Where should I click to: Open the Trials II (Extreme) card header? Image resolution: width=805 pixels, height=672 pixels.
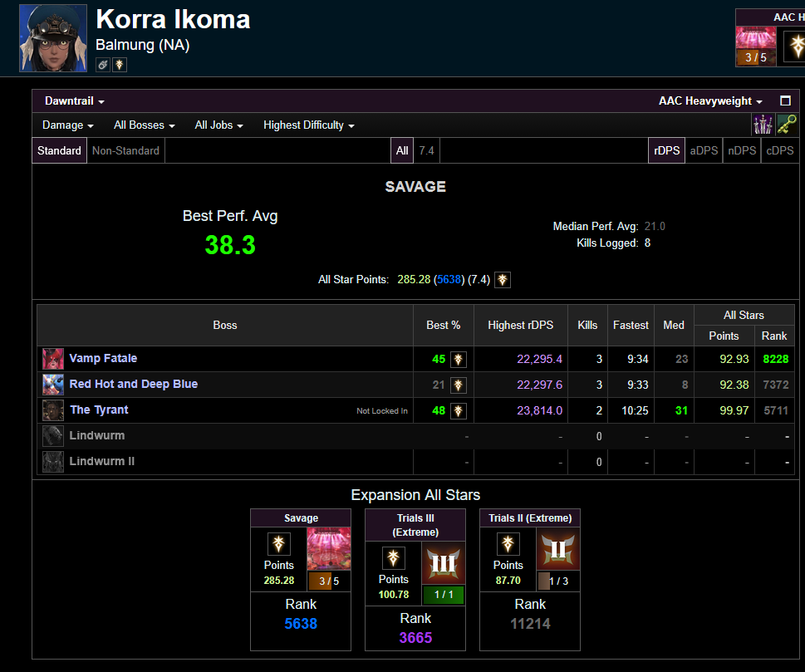coord(530,518)
